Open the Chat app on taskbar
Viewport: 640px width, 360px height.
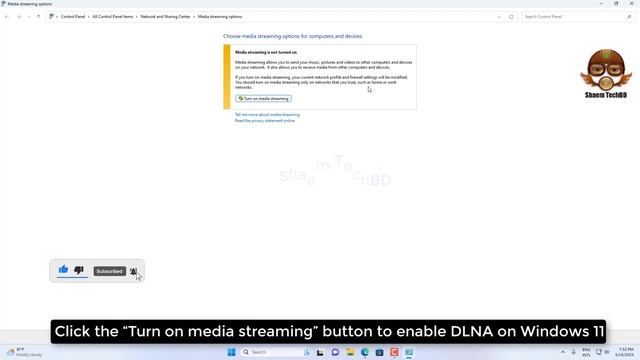pyautogui.click(x=335, y=352)
